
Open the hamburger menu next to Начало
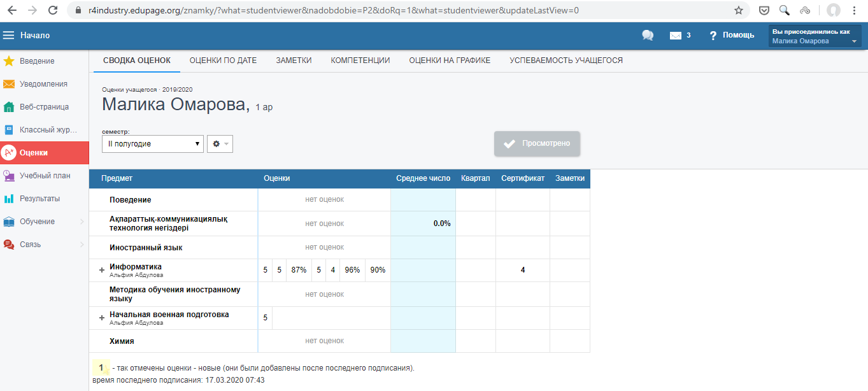(9, 36)
